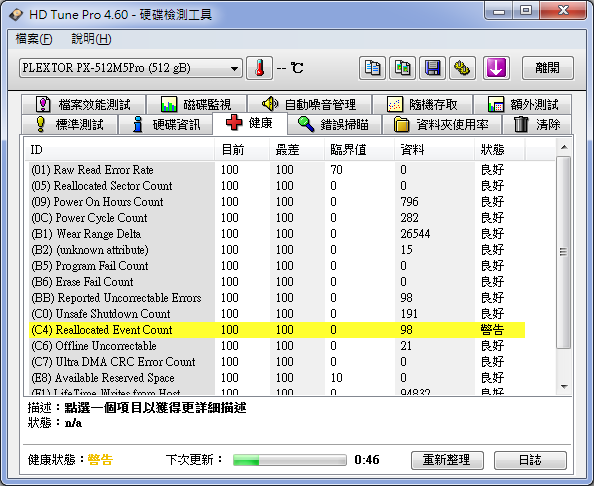Select row (B1) Wear Range Delta
The height and width of the screenshot is (486, 594).
point(277,234)
